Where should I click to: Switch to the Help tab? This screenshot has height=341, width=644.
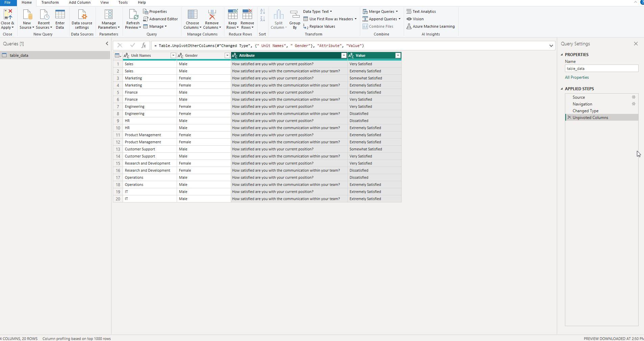142,2
